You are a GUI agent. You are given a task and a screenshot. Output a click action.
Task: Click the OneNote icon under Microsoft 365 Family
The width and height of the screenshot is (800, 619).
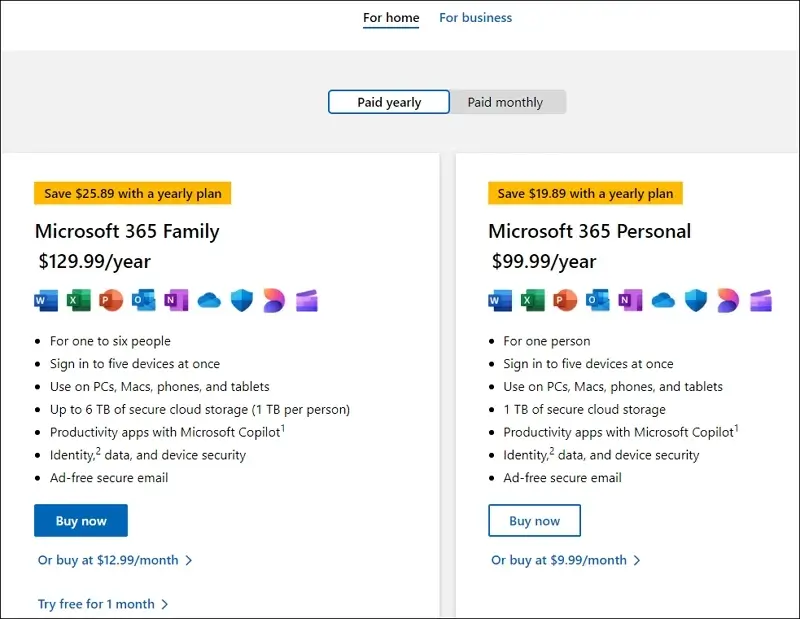[176, 300]
